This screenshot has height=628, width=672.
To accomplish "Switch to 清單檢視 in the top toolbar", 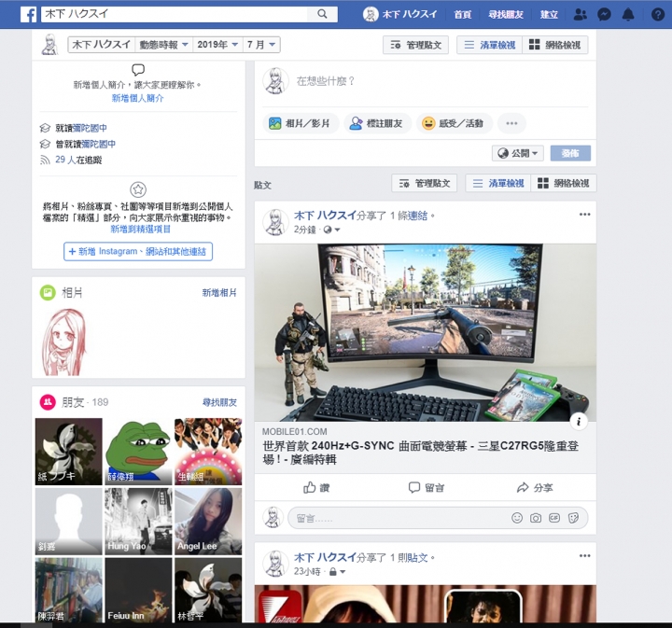I will tap(490, 45).
